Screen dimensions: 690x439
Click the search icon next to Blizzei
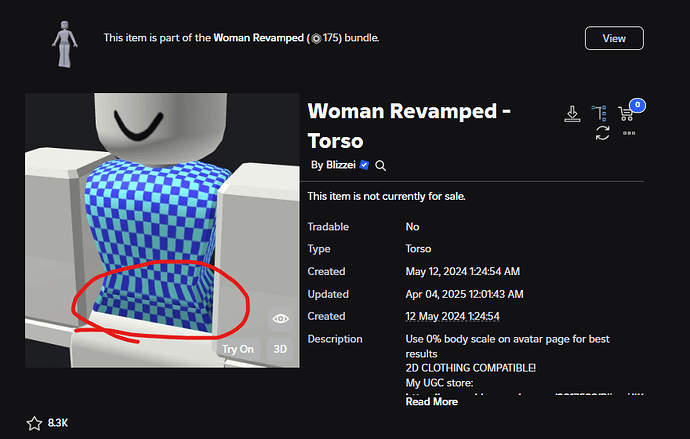pos(381,165)
